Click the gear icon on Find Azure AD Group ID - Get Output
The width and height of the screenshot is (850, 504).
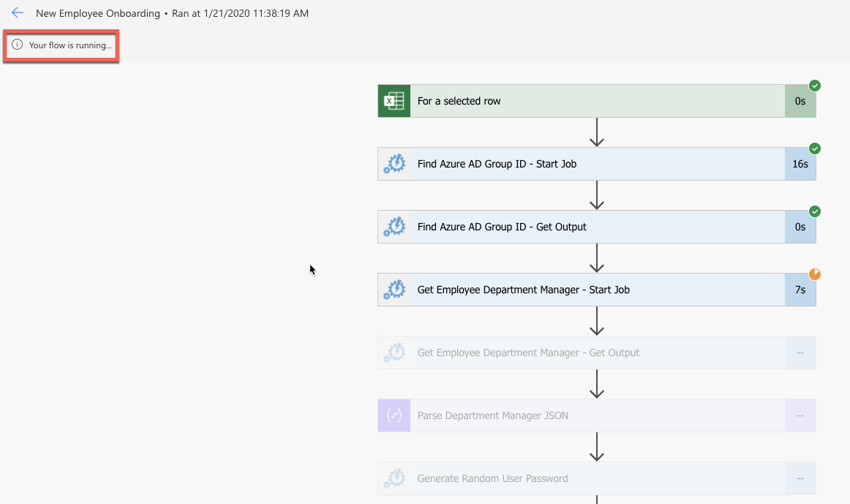click(x=394, y=227)
